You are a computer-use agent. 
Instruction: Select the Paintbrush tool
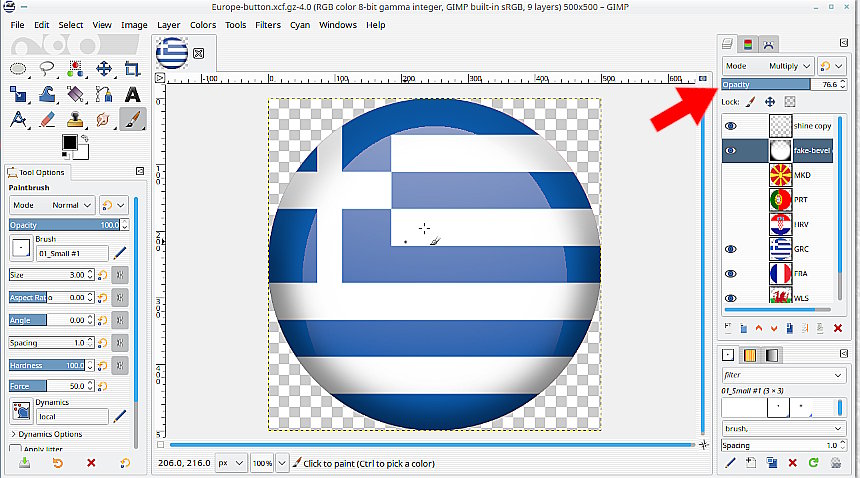[x=132, y=119]
